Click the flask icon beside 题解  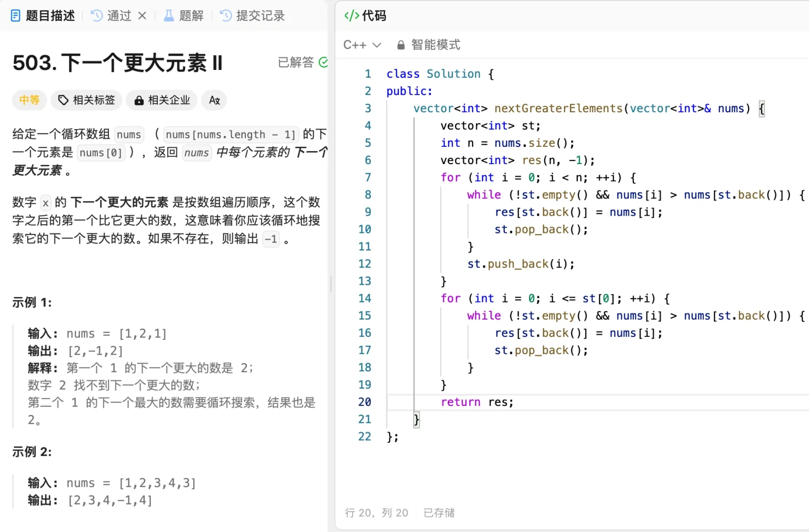point(169,16)
